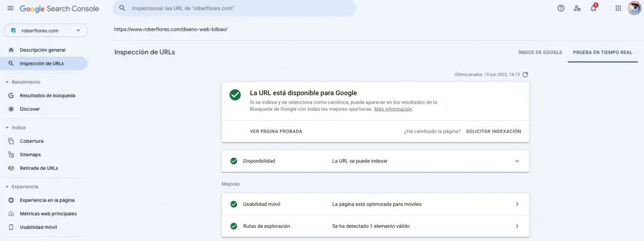Open users and permissions settings icon
Viewport: 644px width, 241px height.
coord(577,8)
